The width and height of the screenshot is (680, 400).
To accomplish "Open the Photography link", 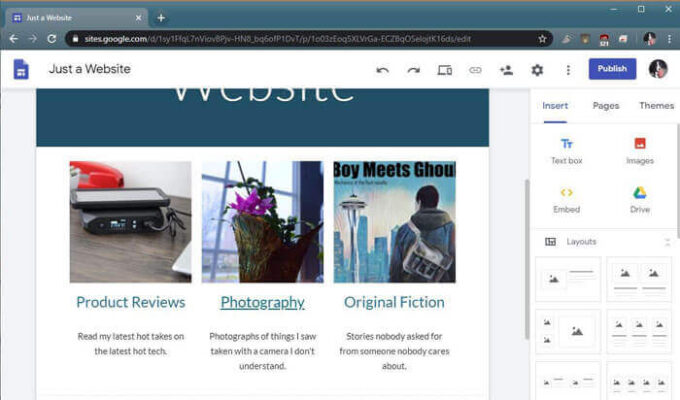I will 262,302.
